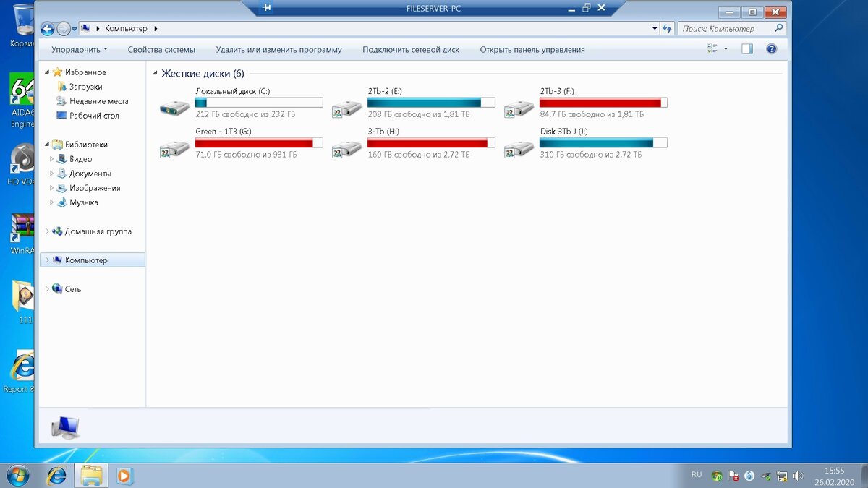Click Открыть панель управления

coord(532,50)
